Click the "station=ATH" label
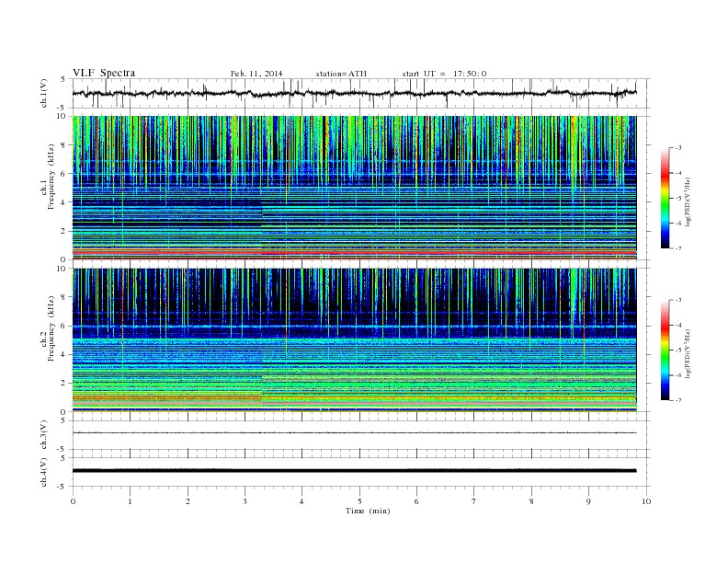 point(341,74)
